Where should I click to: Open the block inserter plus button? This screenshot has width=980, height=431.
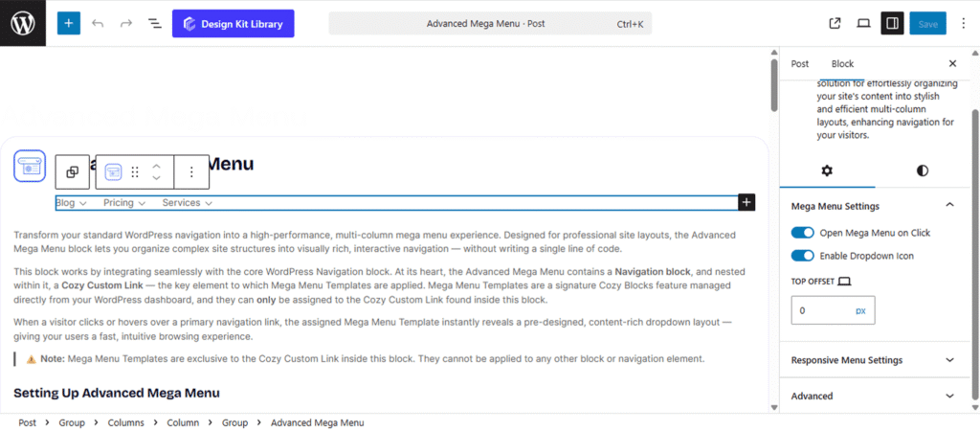pyautogui.click(x=69, y=24)
